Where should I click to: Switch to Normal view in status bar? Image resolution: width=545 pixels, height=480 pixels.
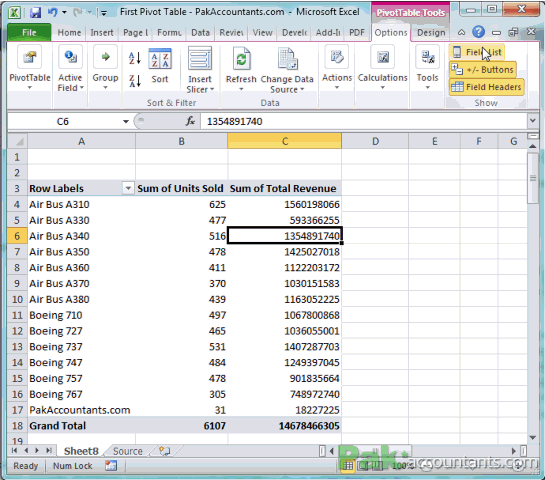pyautogui.click(x=347, y=466)
